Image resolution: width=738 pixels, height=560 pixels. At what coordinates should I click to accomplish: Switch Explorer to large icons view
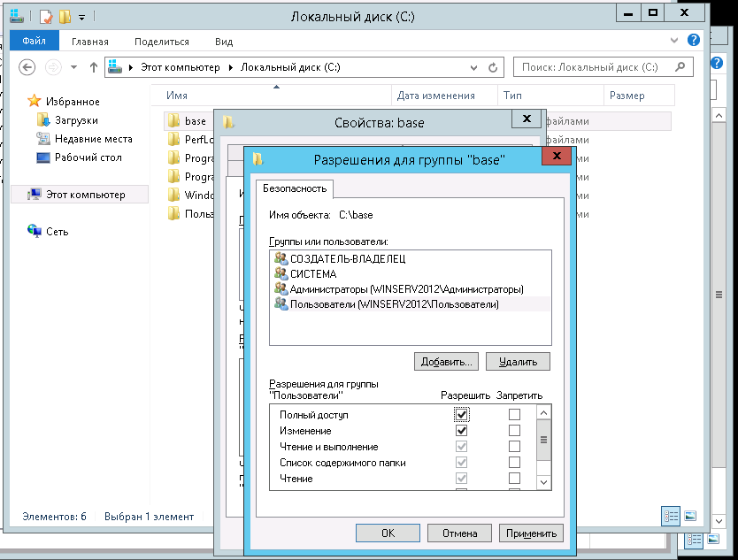(x=690, y=517)
